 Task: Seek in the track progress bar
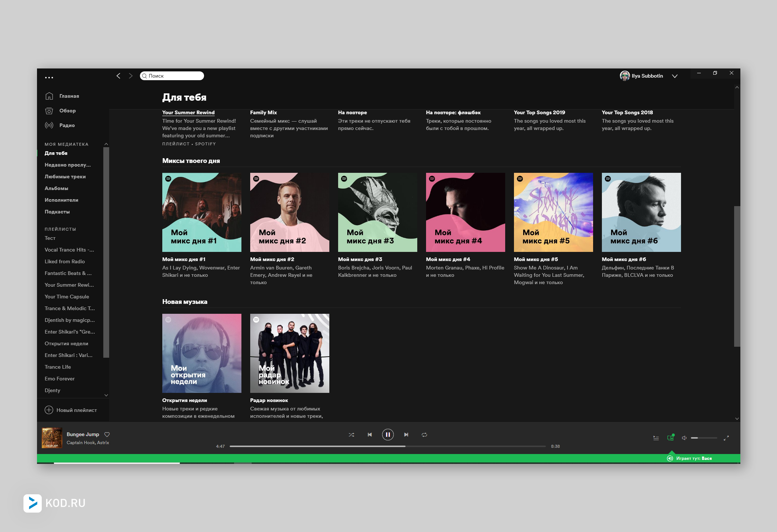[388, 446]
